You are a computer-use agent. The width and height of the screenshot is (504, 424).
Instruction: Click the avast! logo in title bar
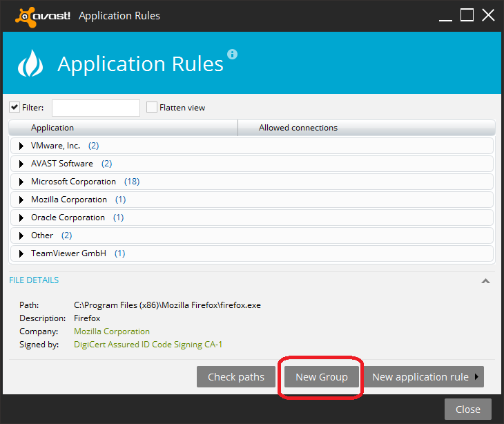coord(43,16)
